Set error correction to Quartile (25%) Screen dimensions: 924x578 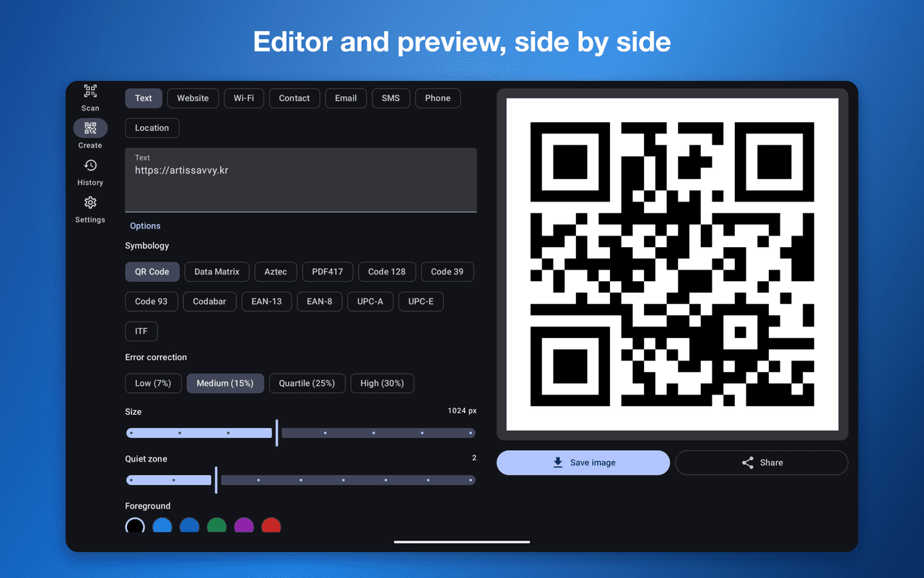point(308,383)
